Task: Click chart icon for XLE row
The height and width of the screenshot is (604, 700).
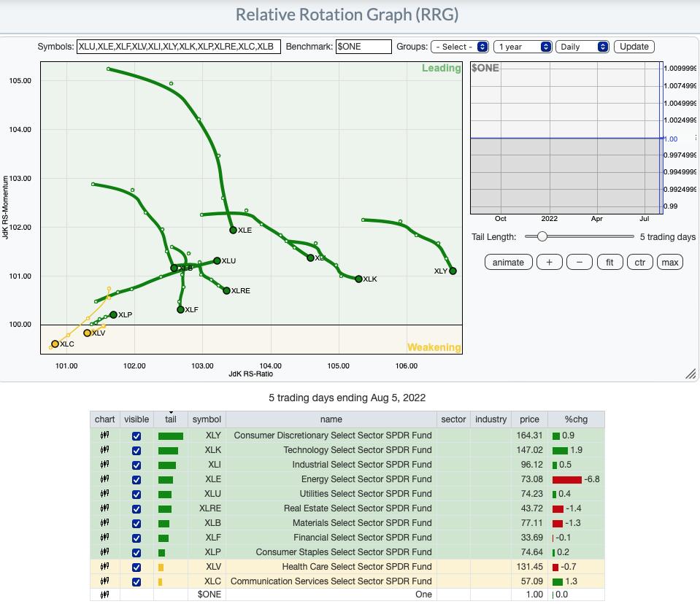Action: [x=104, y=479]
